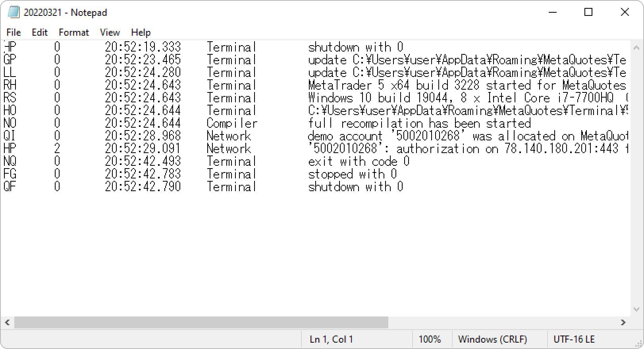This screenshot has width=644, height=349.
Task: Click timestamp 20:52:42.783
Action: click(143, 174)
